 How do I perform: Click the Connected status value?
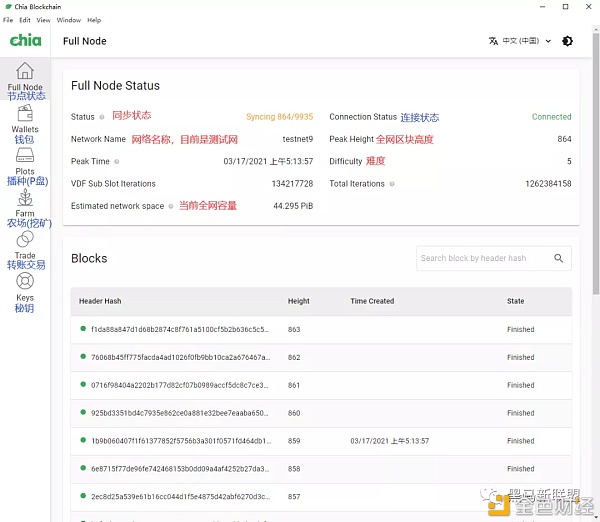coord(551,117)
